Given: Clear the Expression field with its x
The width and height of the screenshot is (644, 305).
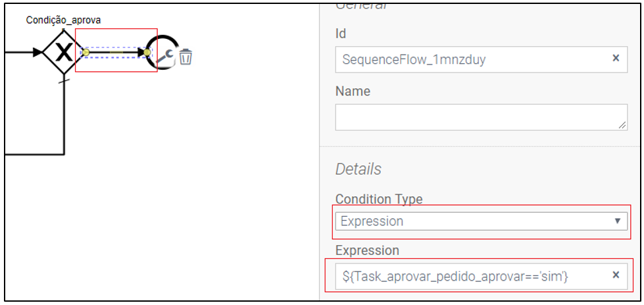Looking at the screenshot, I should coord(616,275).
